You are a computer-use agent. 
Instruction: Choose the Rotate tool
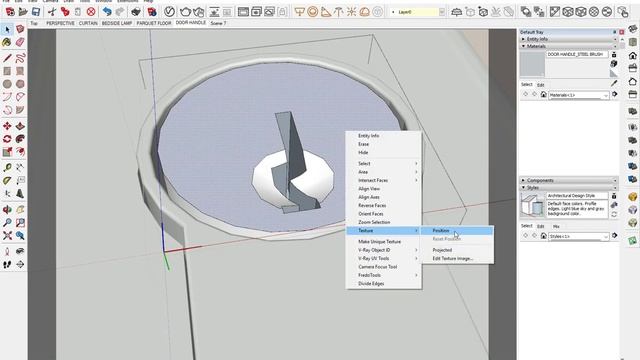[7, 139]
